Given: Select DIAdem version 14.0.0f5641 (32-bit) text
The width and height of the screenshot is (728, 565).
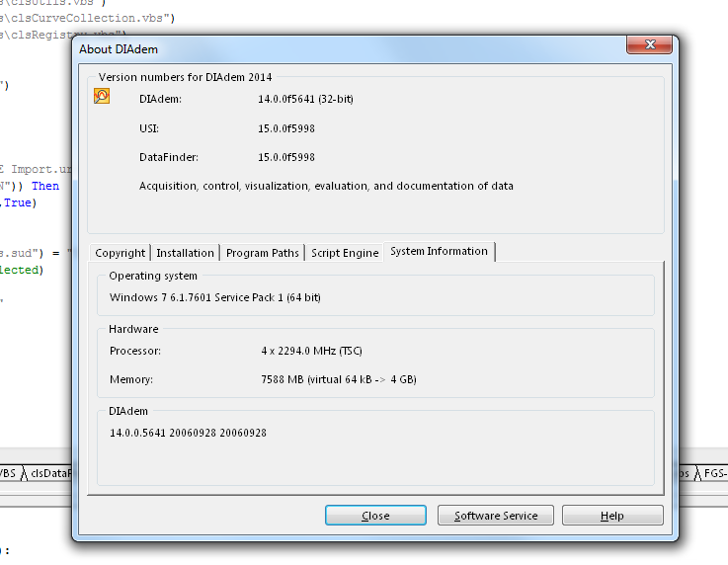Looking at the screenshot, I should click(x=305, y=99).
